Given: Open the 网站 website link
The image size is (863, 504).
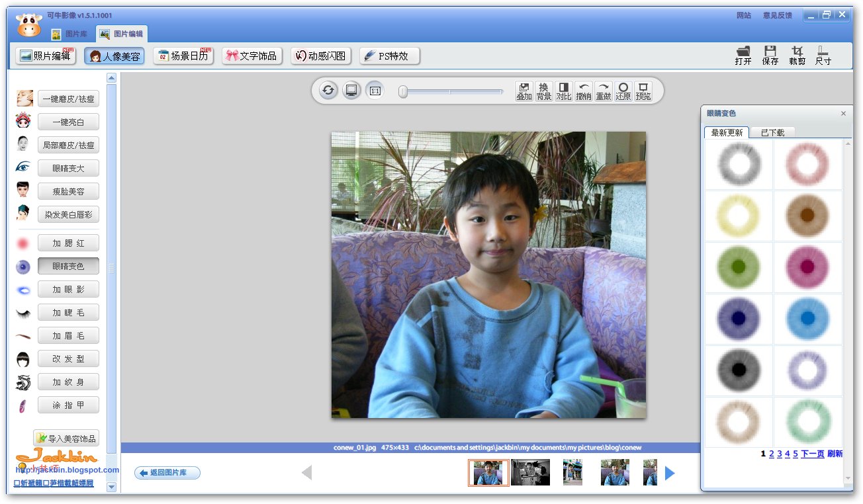Looking at the screenshot, I should [744, 15].
